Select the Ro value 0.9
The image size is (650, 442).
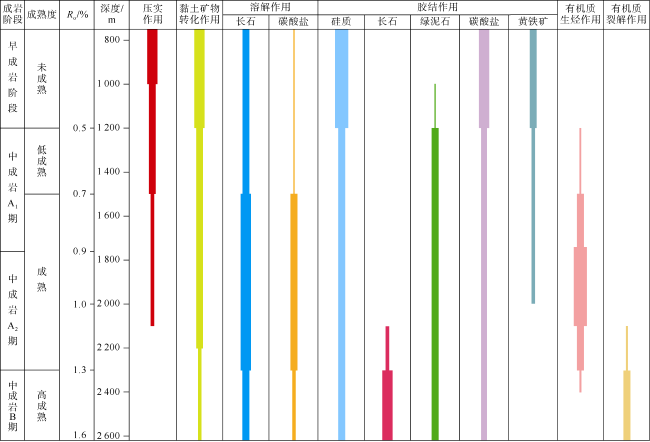tap(80, 251)
